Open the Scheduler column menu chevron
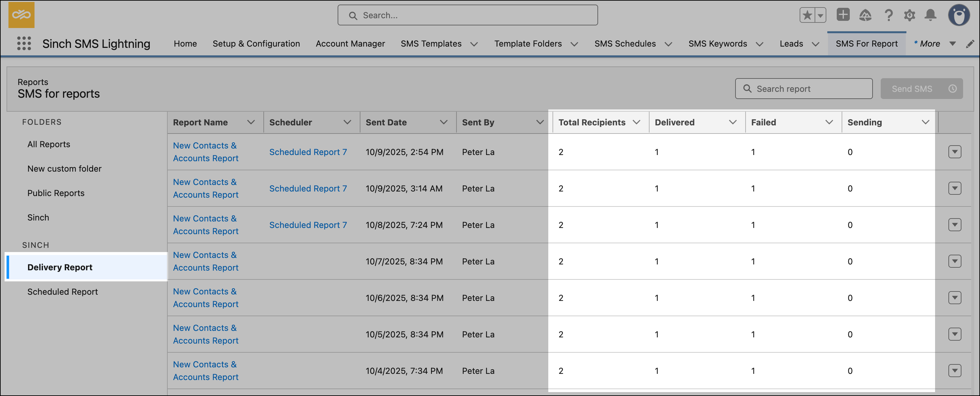 (347, 122)
